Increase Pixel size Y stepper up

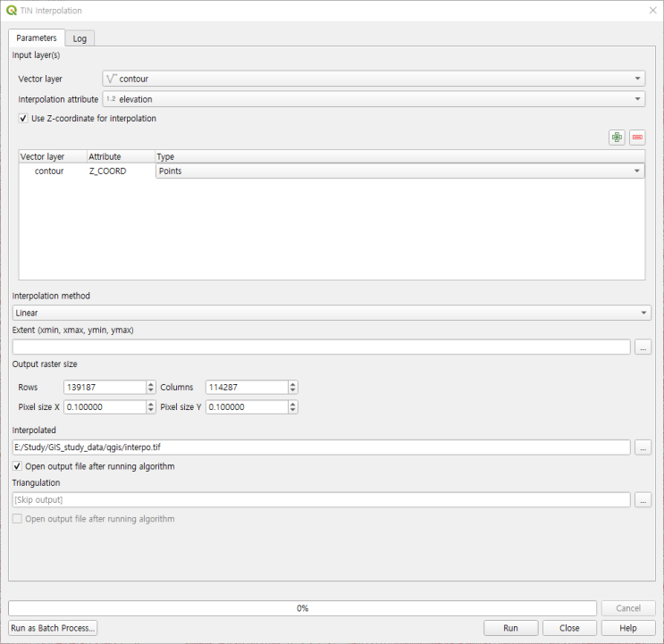(293, 404)
